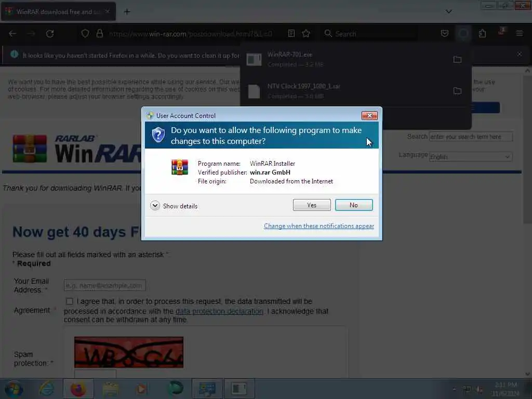This screenshot has width=532, height=399.
Task: Click the green round taskbar icon
Action: pos(176,388)
